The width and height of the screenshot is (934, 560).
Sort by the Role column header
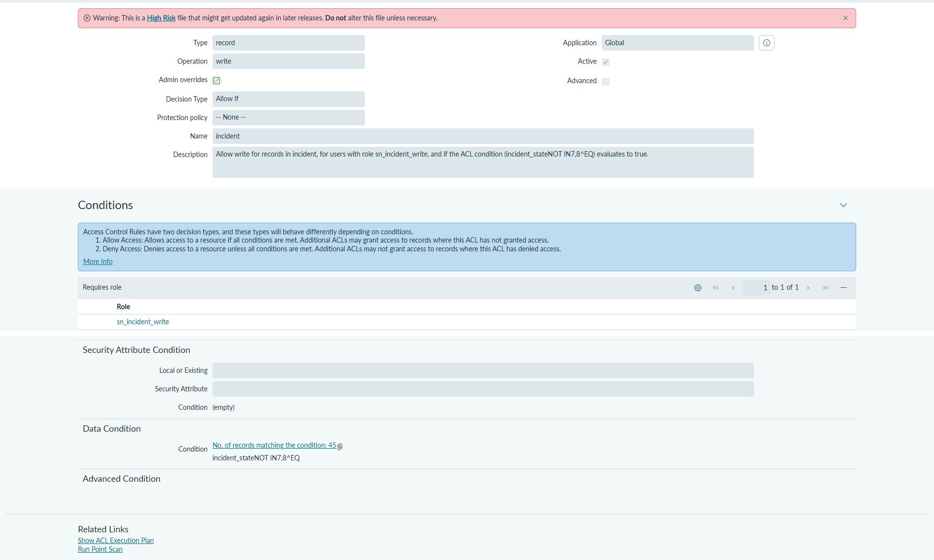coord(123,307)
